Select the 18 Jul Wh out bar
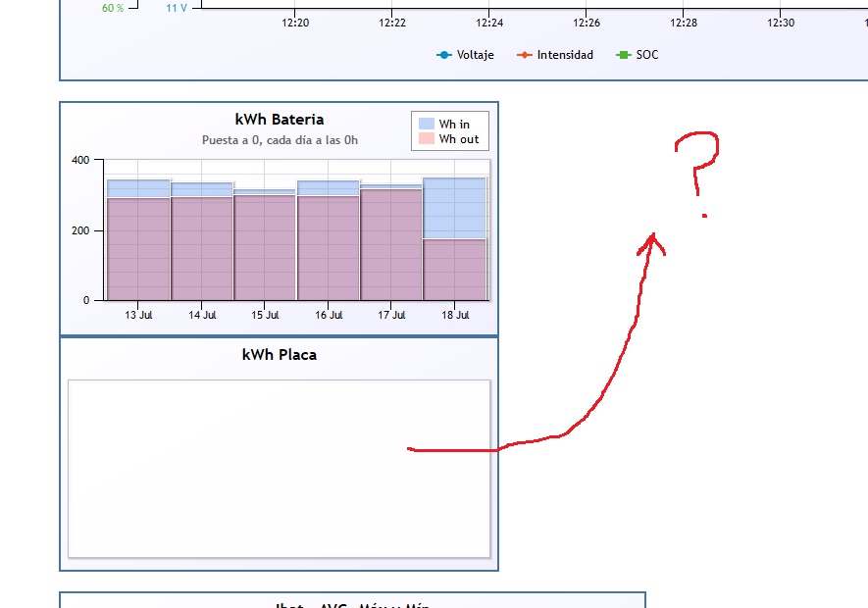 point(454,270)
